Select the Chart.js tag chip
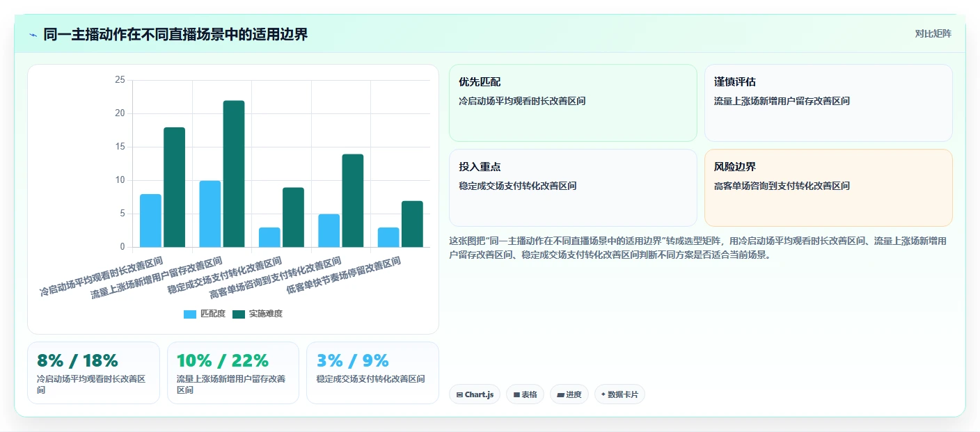This screenshot has width=980, height=432. coord(475,394)
